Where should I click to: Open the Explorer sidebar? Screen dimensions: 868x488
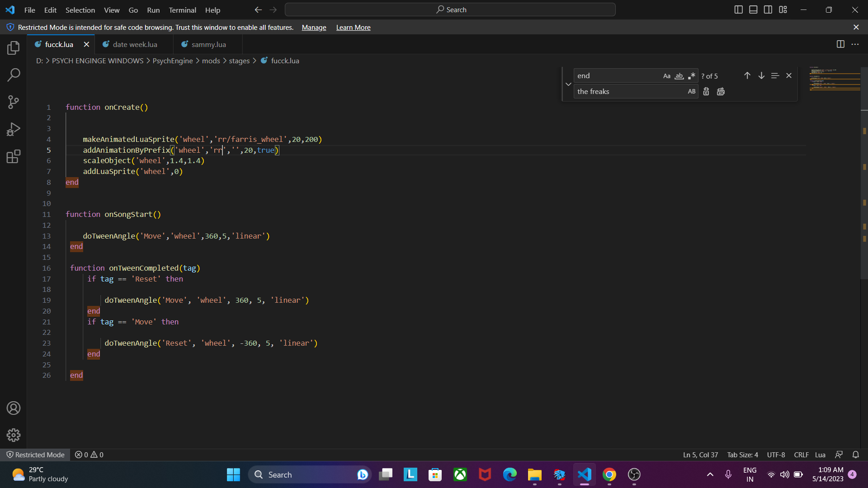tap(14, 48)
